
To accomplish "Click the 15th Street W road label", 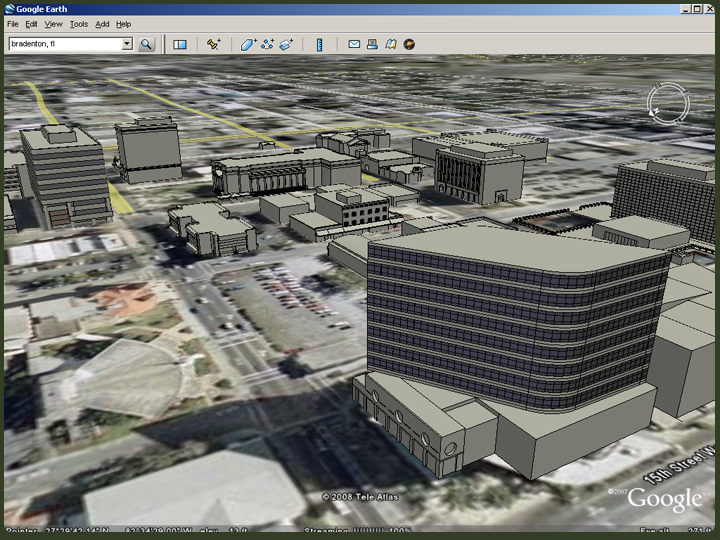I will [x=681, y=465].
